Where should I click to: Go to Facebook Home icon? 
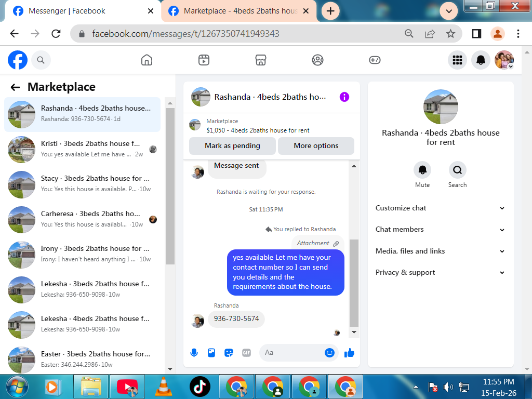click(147, 60)
